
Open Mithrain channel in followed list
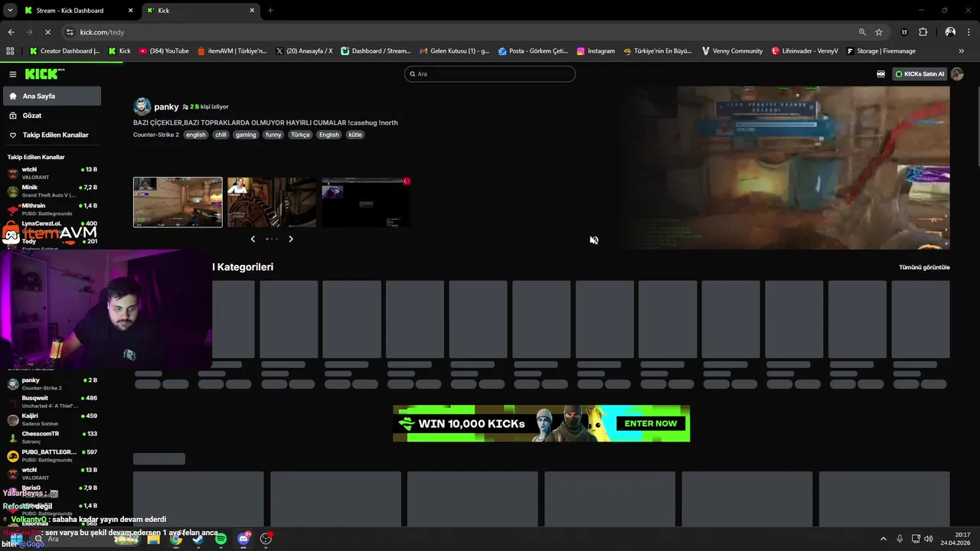[x=51, y=209]
